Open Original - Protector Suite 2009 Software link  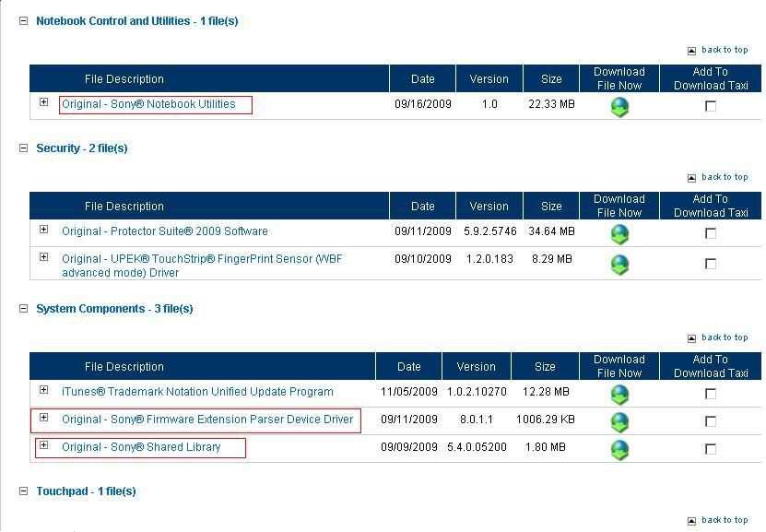pyautogui.click(x=165, y=231)
